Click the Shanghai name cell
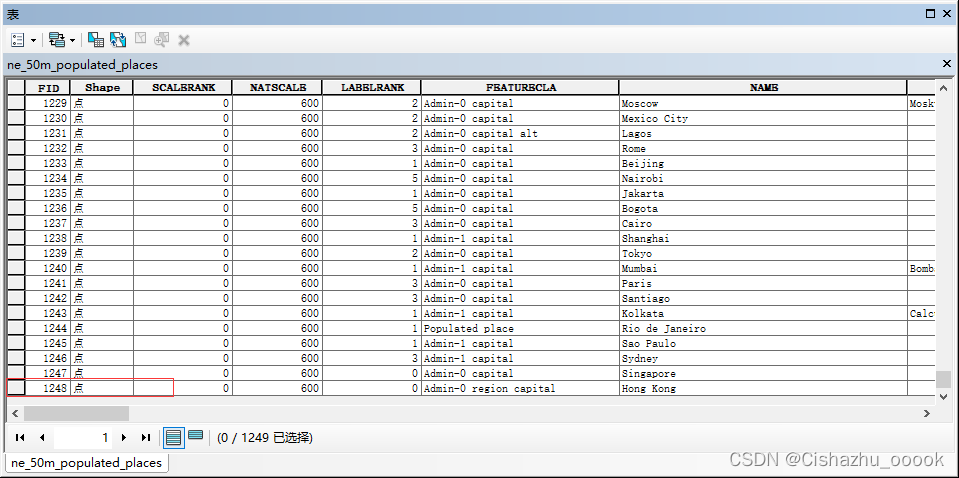This screenshot has width=959, height=478. [763, 238]
